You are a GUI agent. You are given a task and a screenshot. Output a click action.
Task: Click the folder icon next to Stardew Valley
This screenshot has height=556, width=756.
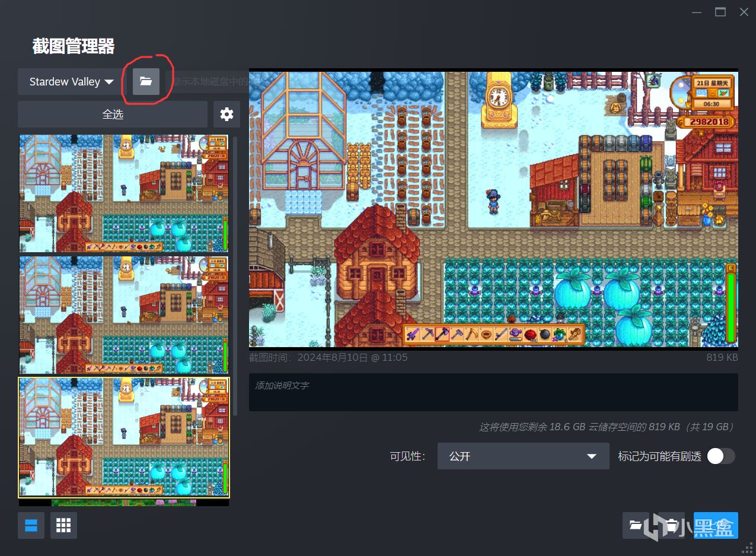[x=146, y=81]
